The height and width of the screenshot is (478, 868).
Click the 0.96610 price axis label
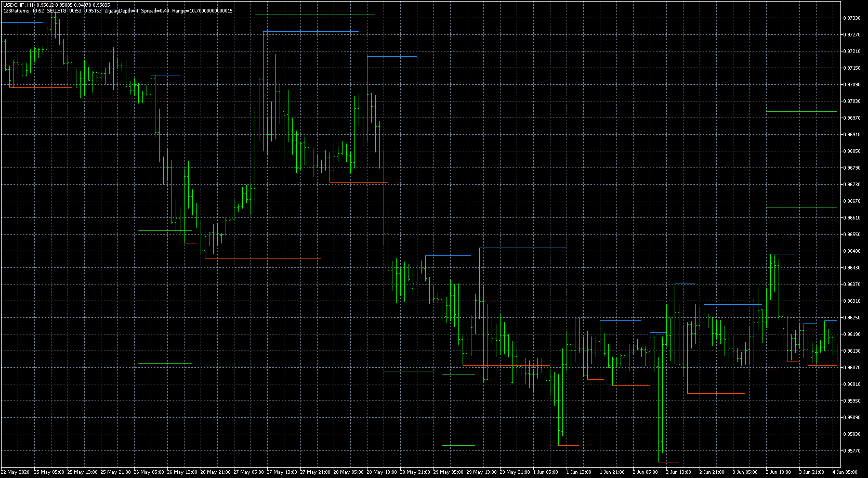853,218
